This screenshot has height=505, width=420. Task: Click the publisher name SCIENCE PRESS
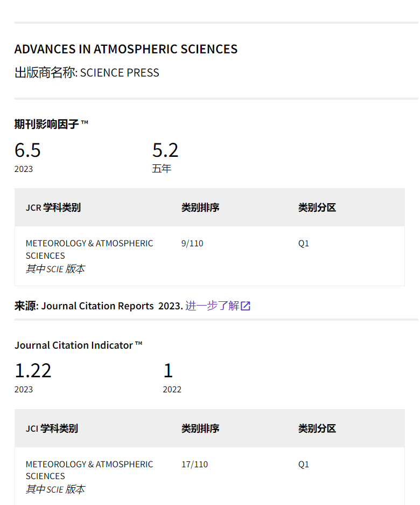coord(120,73)
